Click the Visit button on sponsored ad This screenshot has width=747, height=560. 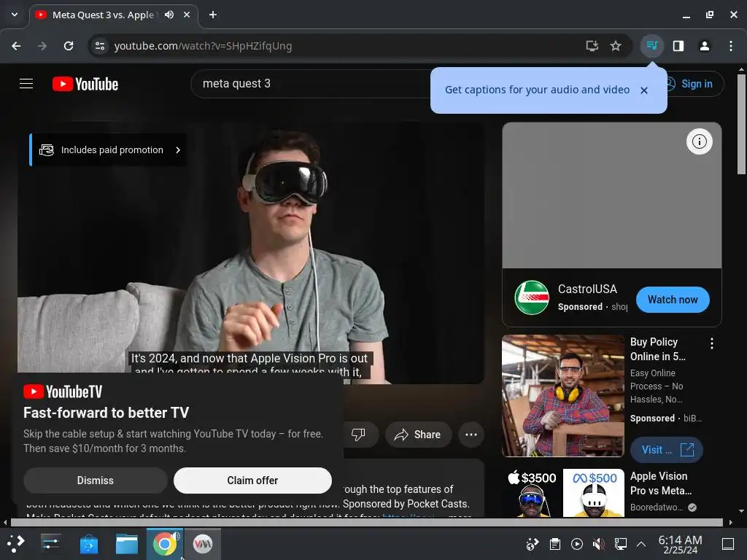point(667,449)
